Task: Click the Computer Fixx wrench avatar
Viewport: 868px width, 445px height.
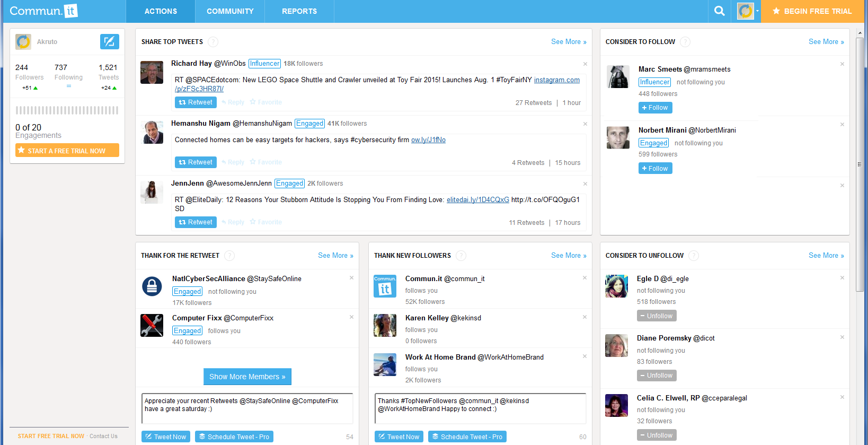Action: (152, 325)
